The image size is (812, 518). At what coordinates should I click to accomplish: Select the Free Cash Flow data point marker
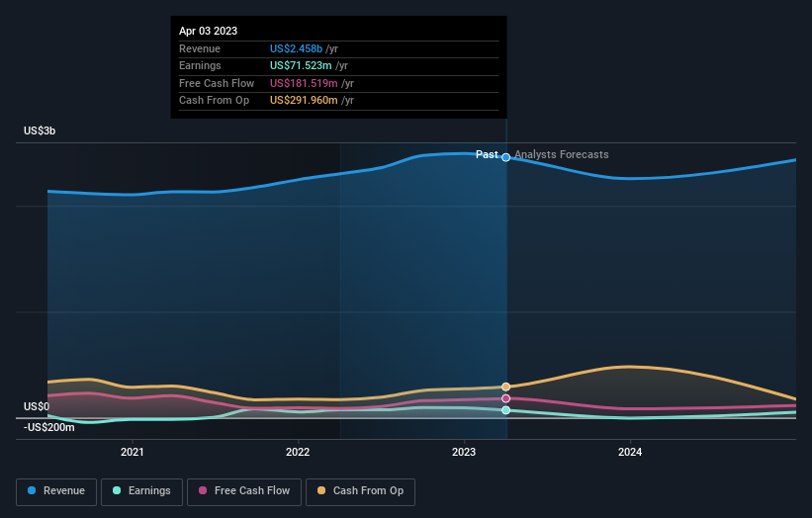[506, 398]
